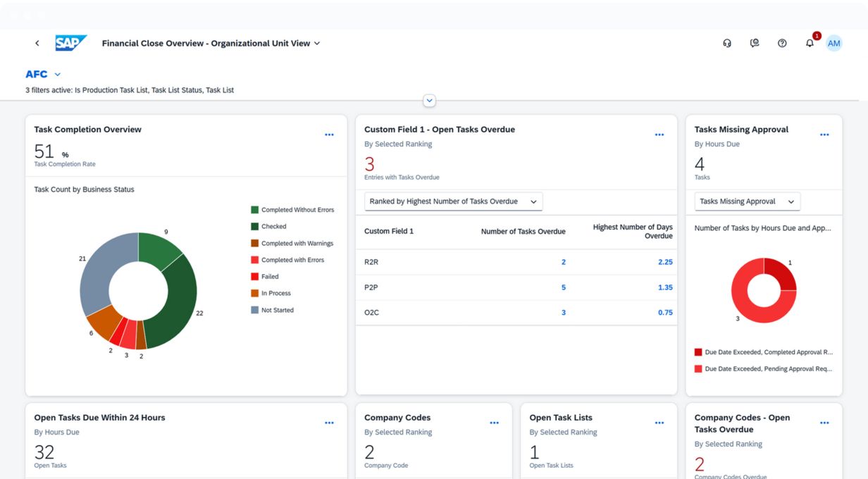Open Ranked by Highest Number dropdown
The width and height of the screenshot is (868, 479).
(453, 201)
